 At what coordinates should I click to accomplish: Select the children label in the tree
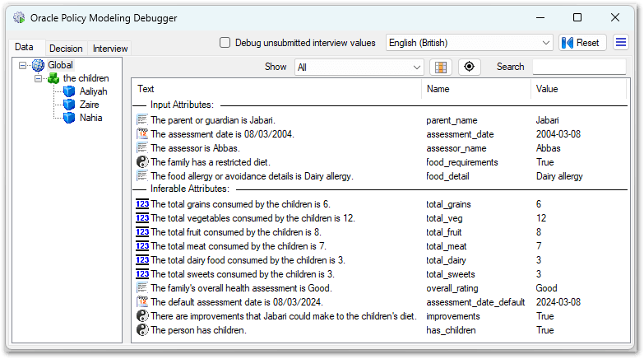(x=86, y=78)
